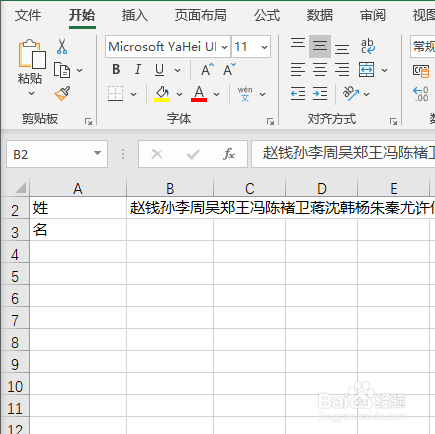Image resolution: width=435 pixels, height=434 pixels.
Task: Open the 文件 menu tab
Action: coord(28,15)
